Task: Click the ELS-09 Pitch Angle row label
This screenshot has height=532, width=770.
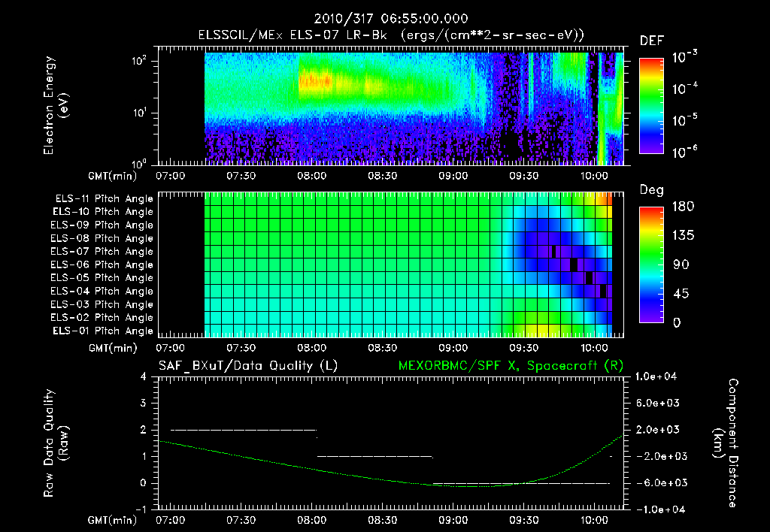Action: (102, 225)
